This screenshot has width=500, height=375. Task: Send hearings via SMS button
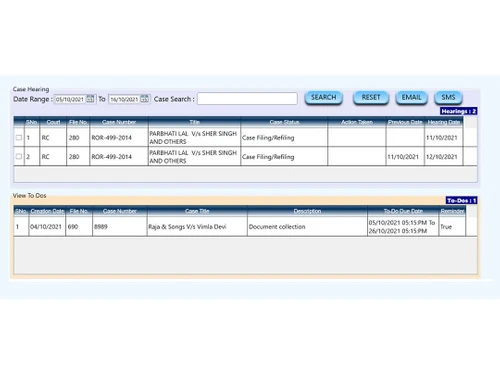(x=448, y=97)
